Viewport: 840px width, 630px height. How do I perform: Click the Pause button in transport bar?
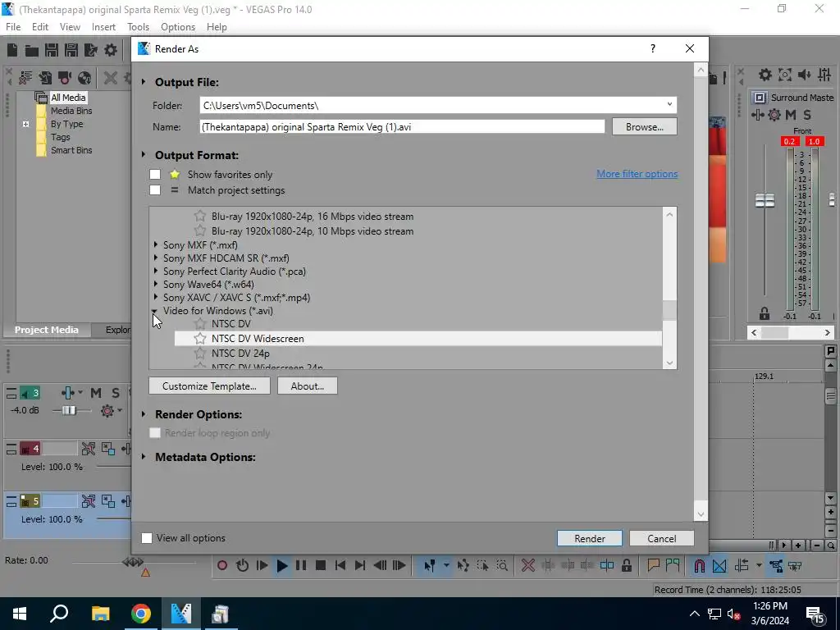pos(301,565)
